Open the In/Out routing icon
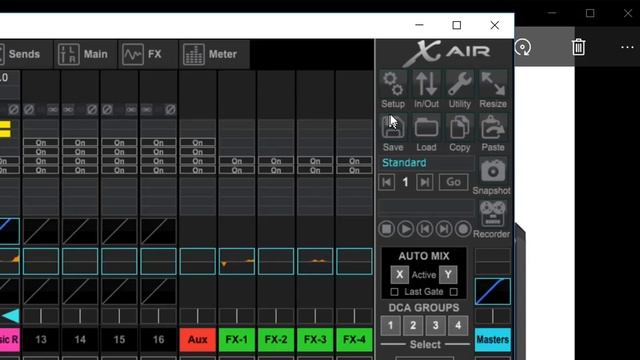 [427, 85]
